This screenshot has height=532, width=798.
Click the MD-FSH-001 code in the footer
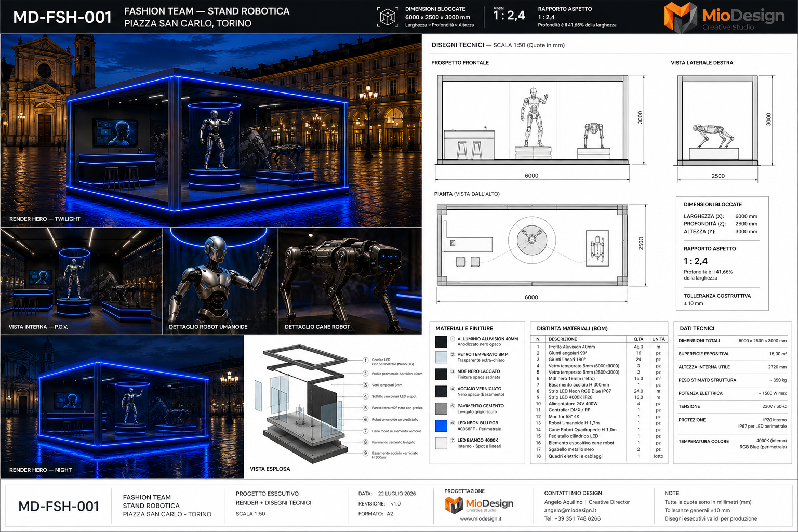point(59,507)
